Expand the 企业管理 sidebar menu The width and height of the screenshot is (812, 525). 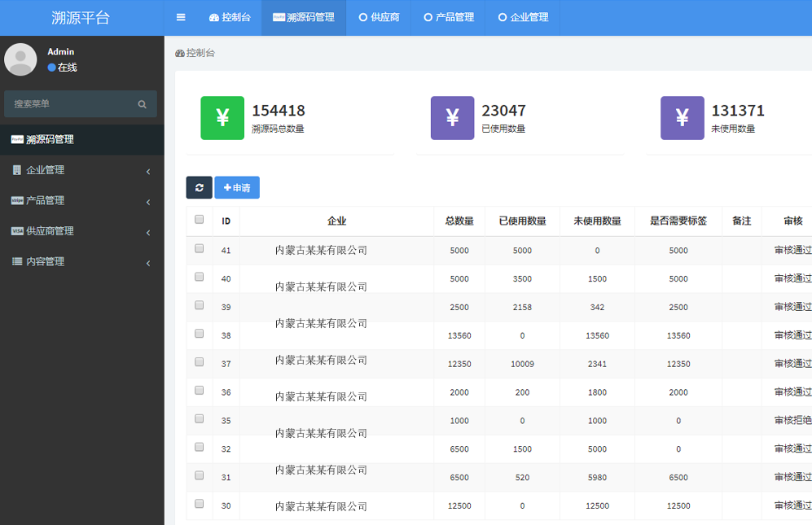pyautogui.click(x=81, y=170)
